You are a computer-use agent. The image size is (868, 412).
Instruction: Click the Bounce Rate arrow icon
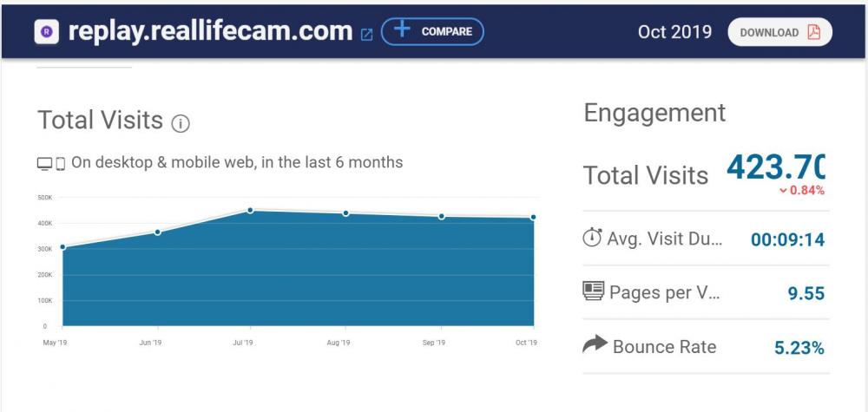pos(594,346)
